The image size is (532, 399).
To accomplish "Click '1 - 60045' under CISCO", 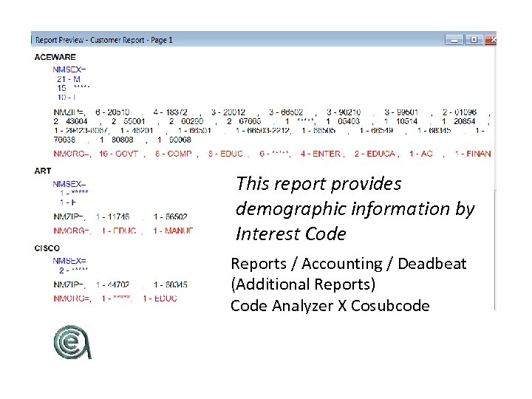I will (171, 284).
